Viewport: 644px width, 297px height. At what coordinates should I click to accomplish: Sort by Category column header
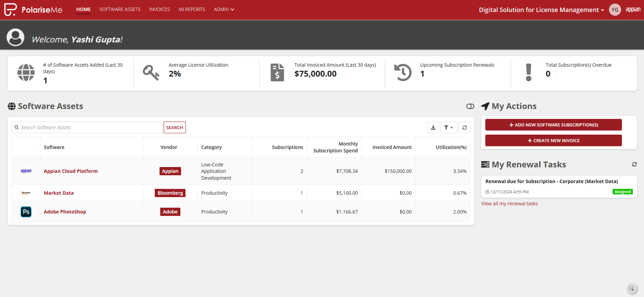211,147
